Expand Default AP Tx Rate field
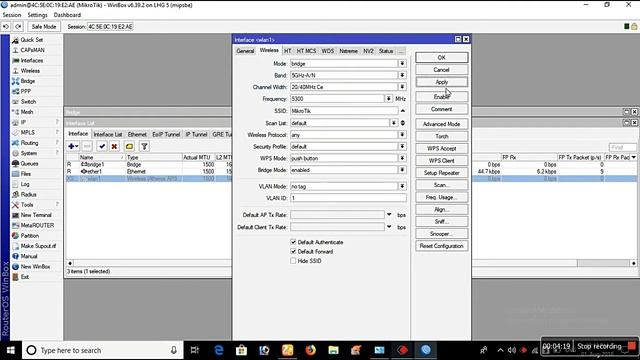This screenshot has height=360, width=640. [389, 215]
